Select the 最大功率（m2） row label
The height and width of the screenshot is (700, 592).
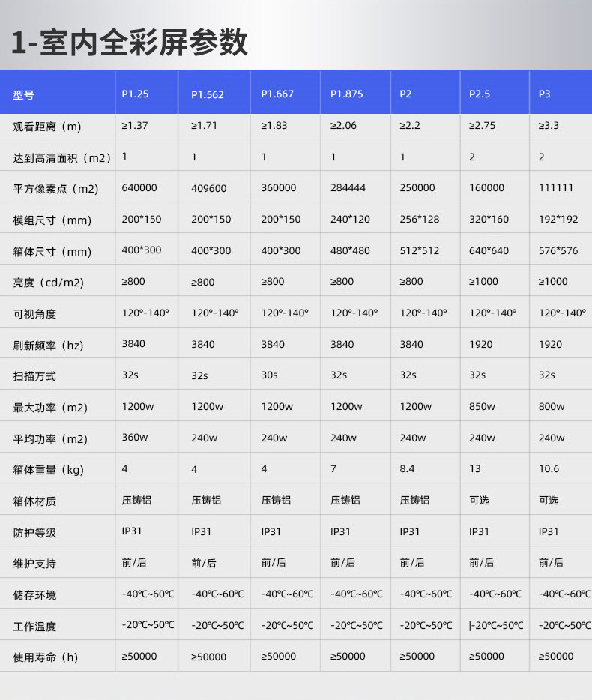pos(50,408)
